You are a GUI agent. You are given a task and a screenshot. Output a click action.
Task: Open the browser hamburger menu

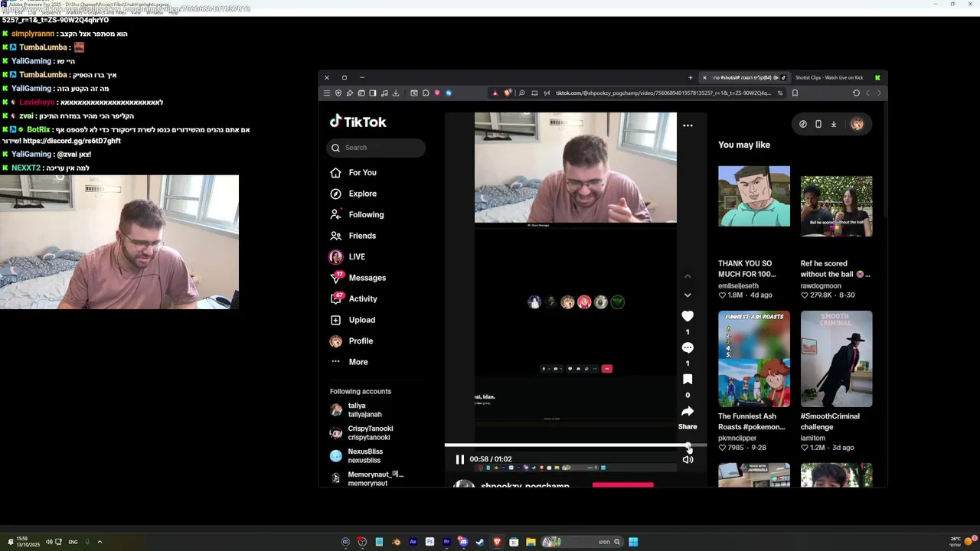tap(326, 93)
